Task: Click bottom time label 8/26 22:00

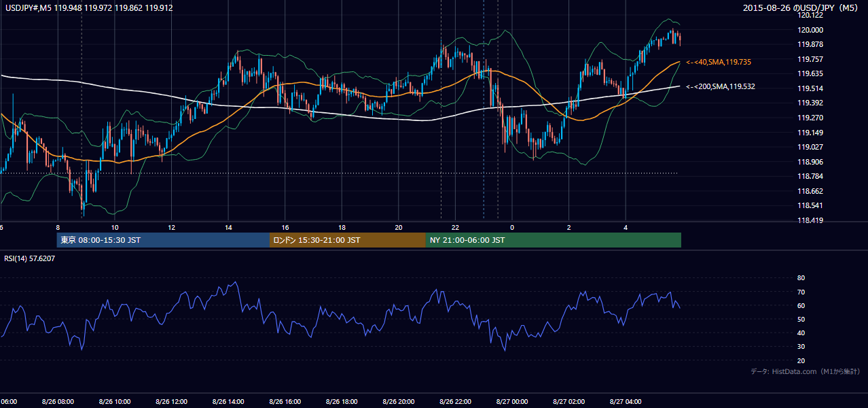Action: [455, 401]
